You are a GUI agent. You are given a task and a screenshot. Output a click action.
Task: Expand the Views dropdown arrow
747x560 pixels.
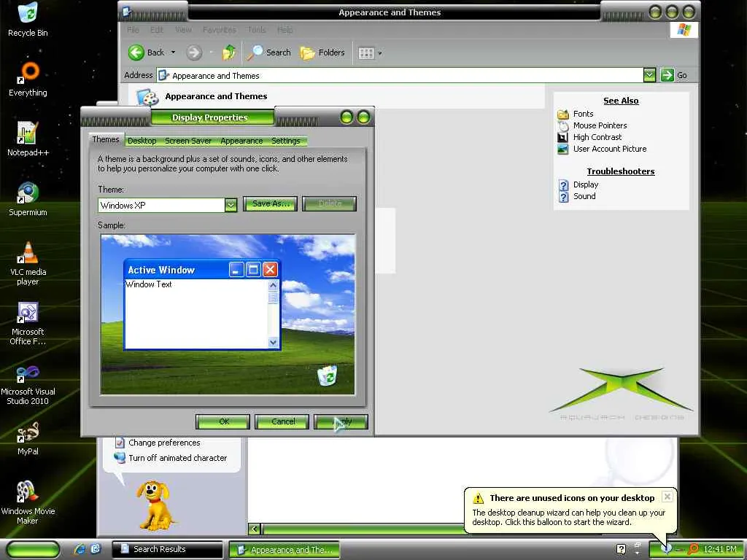[379, 53]
